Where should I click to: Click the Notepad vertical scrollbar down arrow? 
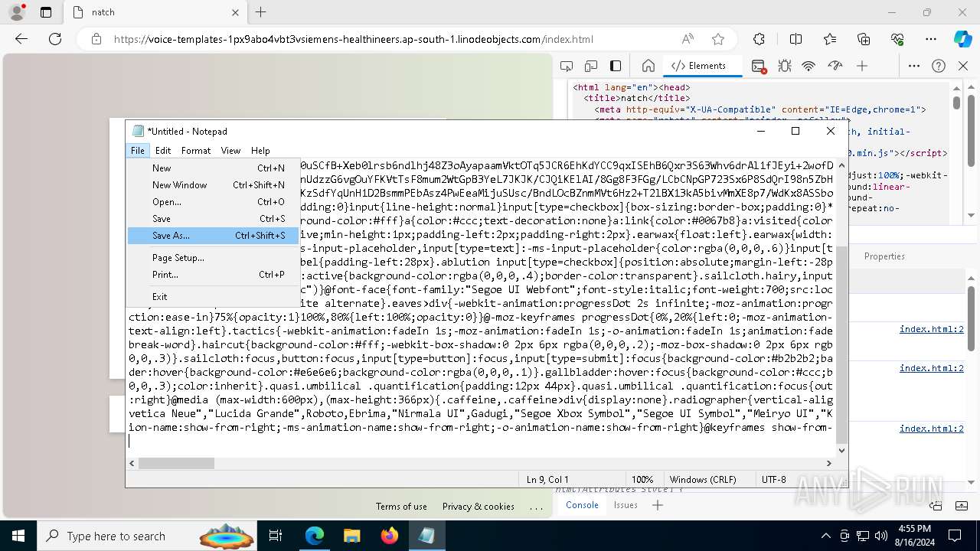click(842, 450)
